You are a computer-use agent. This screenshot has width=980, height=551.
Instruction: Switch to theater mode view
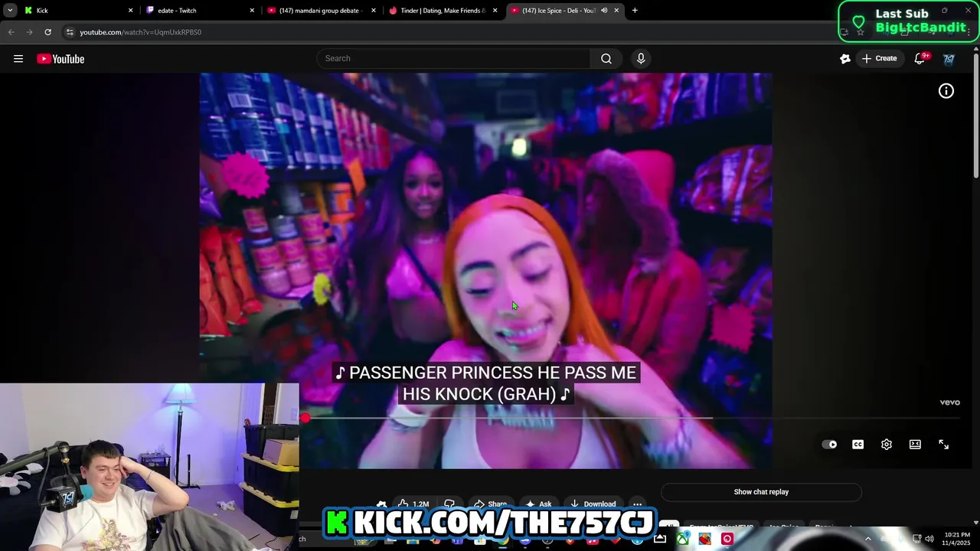[915, 445]
